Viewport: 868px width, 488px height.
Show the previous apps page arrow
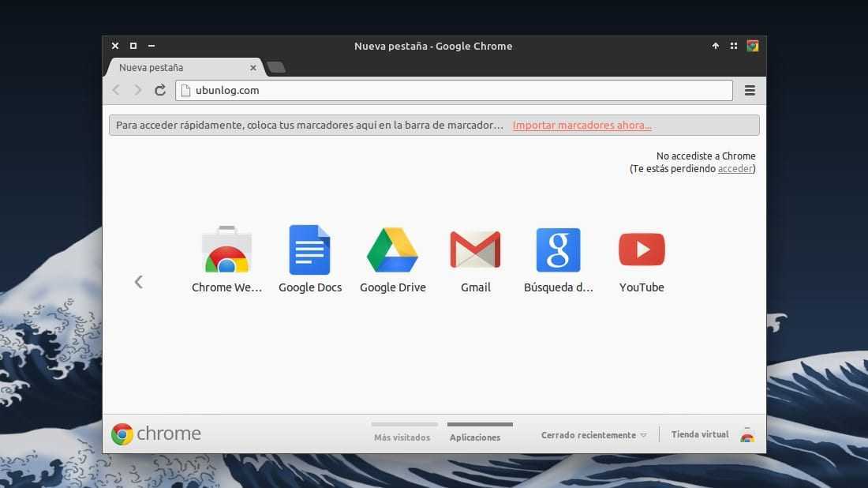(139, 282)
